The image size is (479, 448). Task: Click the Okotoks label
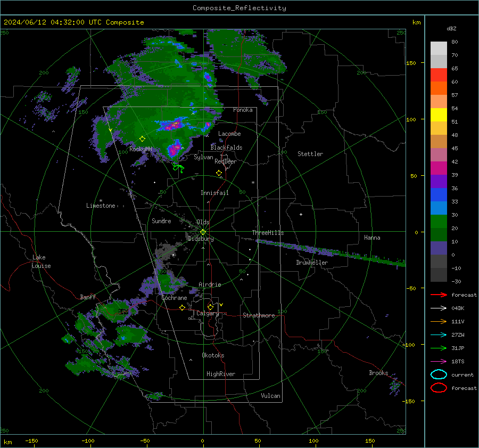point(213,355)
